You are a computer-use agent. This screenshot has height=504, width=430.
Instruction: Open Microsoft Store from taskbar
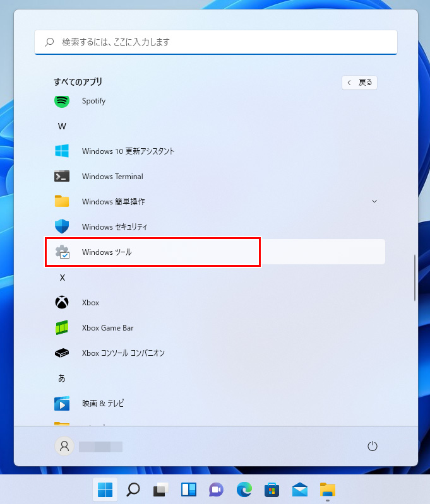272,489
